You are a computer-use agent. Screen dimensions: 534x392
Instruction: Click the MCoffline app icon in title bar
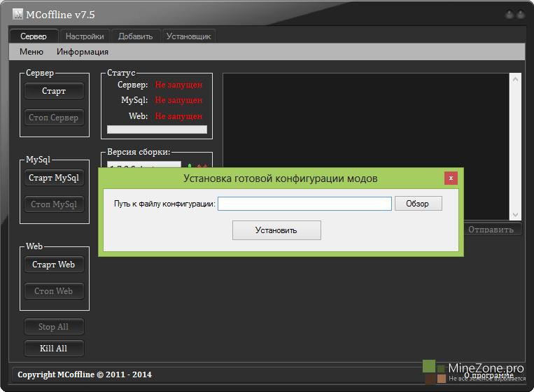[18, 15]
